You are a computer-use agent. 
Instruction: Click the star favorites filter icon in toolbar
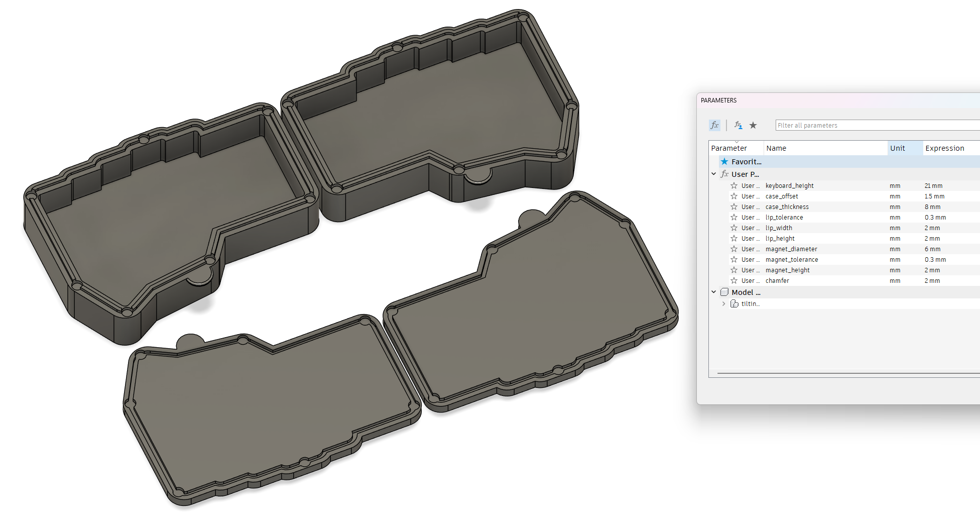point(753,125)
